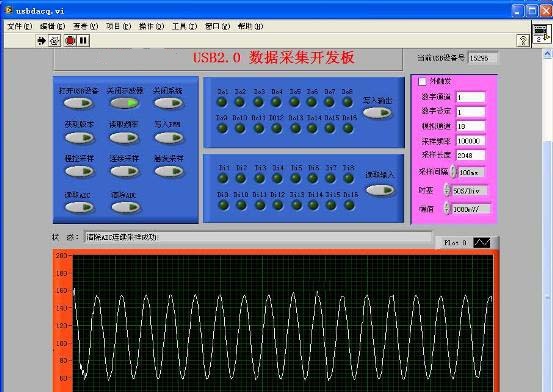Click the Di11 indicator LED

pyautogui.click(x=260, y=205)
